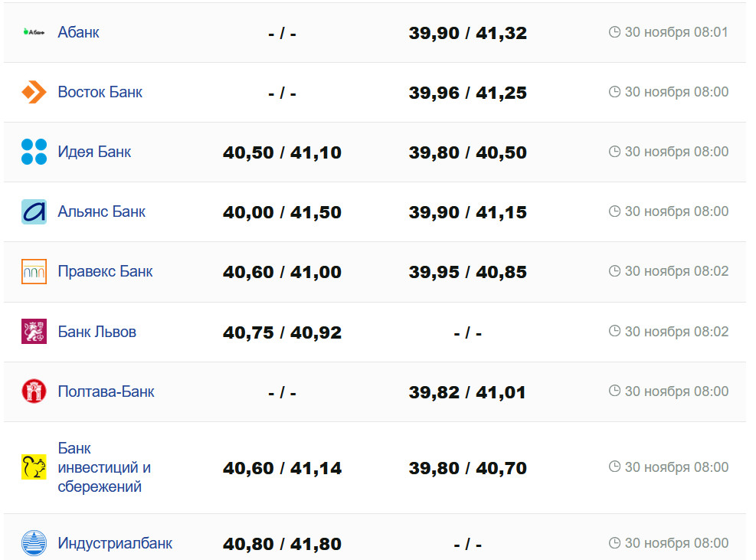
Task: Open the Восток Банк link
Action: pos(100,92)
